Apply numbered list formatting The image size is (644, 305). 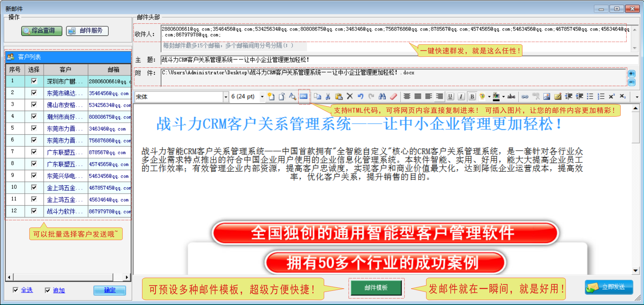[x=601, y=96]
